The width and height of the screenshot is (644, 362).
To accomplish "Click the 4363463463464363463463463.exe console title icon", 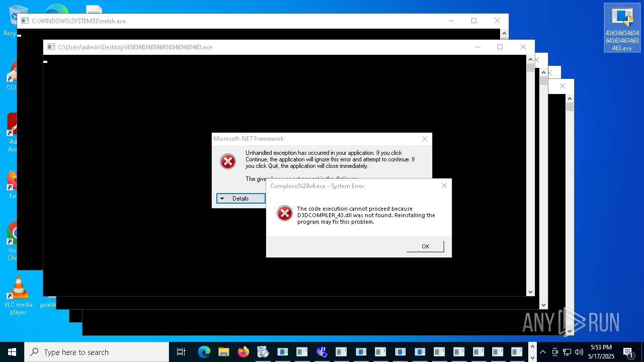I will (x=51, y=47).
